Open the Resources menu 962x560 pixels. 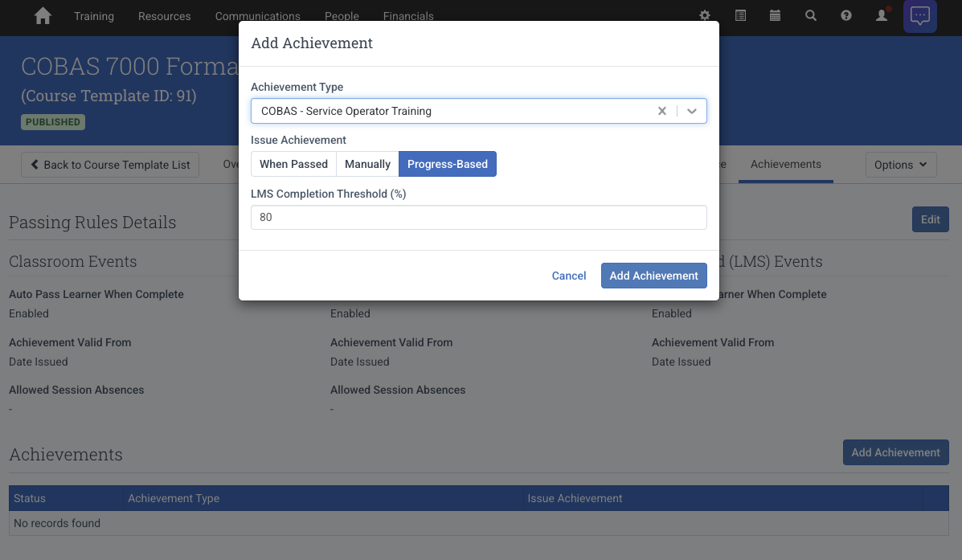(165, 16)
